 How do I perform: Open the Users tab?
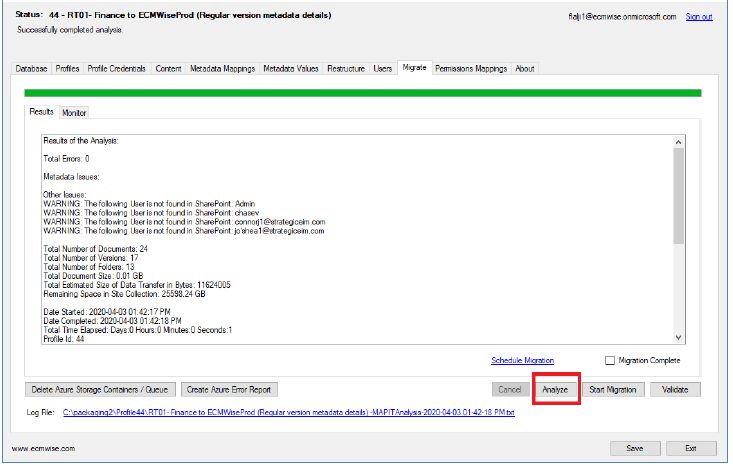tap(383, 69)
